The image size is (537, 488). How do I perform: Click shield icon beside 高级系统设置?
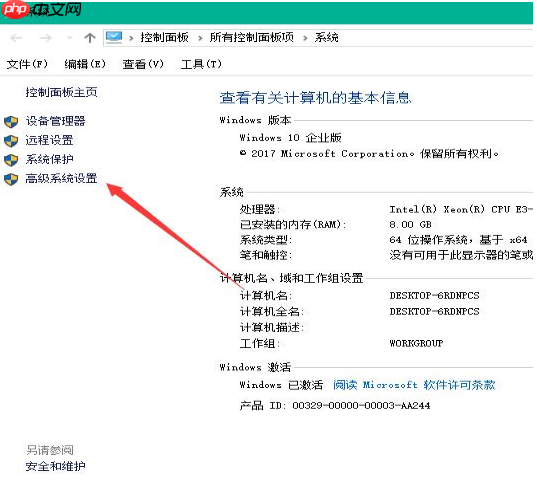(x=11, y=179)
